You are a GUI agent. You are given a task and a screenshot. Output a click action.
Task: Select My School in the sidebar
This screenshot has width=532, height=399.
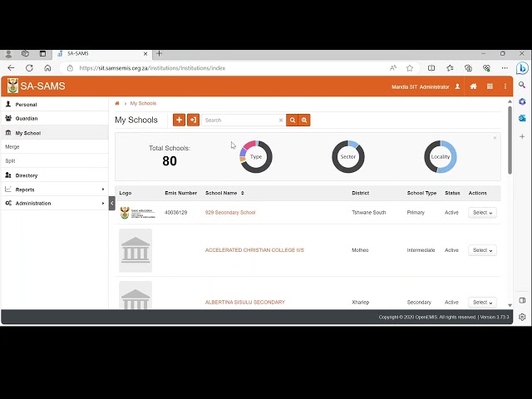[x=54, y=133]
